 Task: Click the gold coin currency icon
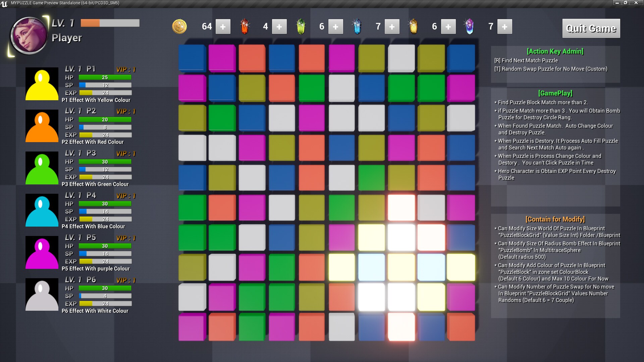coord(179,26)
